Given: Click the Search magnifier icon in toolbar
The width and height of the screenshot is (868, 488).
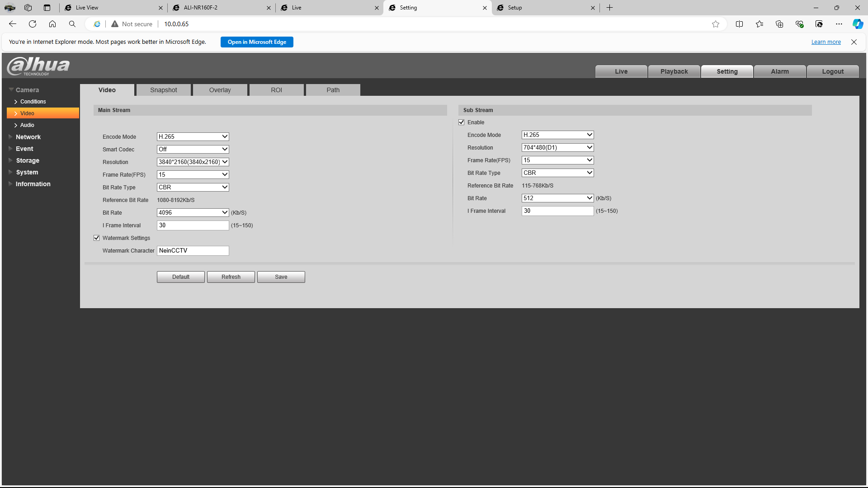Looking at the screenshot, I should point(72,24).
